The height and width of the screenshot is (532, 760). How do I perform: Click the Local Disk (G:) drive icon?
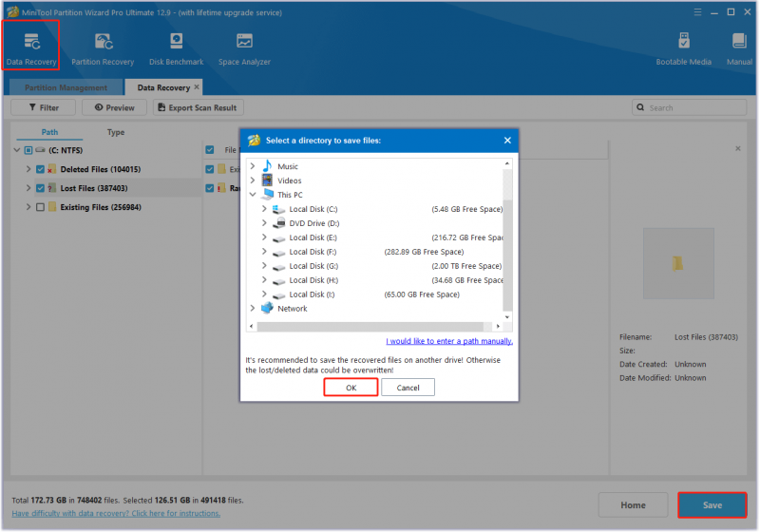[278, 267]
